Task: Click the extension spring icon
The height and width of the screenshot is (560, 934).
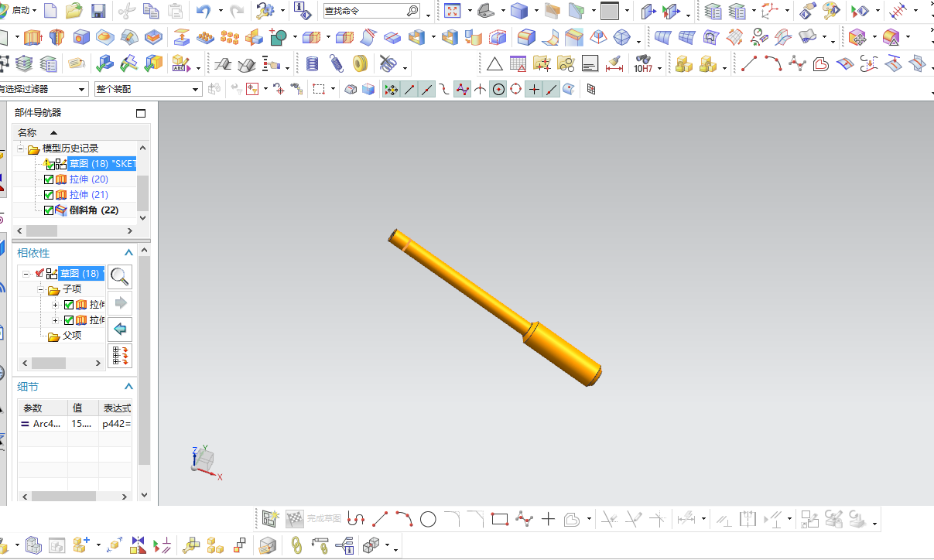Action: coord(336,63)
